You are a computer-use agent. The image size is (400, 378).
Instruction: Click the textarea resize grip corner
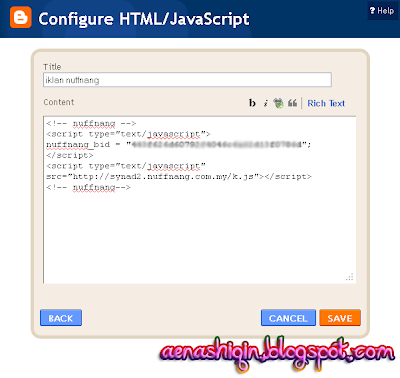[350, 277]
